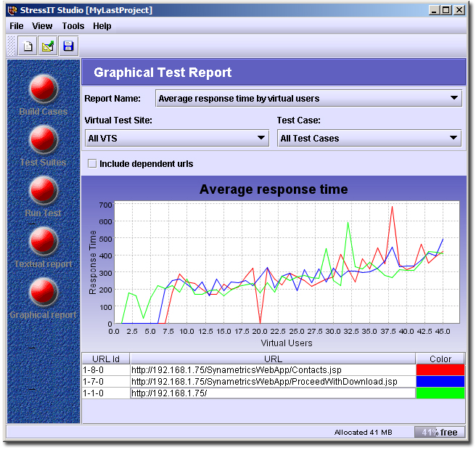Click the New project toolbar icon
This screenshot has width=476, height=450.
28,46
